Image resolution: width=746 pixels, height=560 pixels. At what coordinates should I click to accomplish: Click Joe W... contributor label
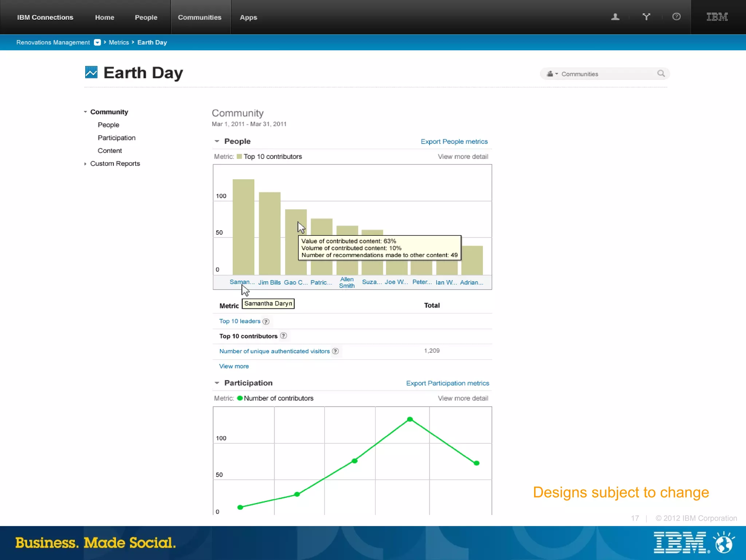tap(396, 282)
